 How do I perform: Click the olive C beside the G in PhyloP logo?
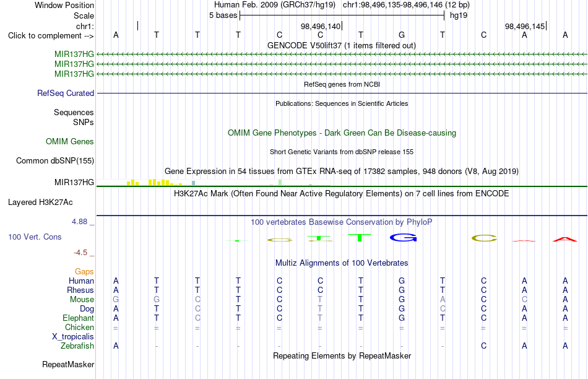pos(484,238)
